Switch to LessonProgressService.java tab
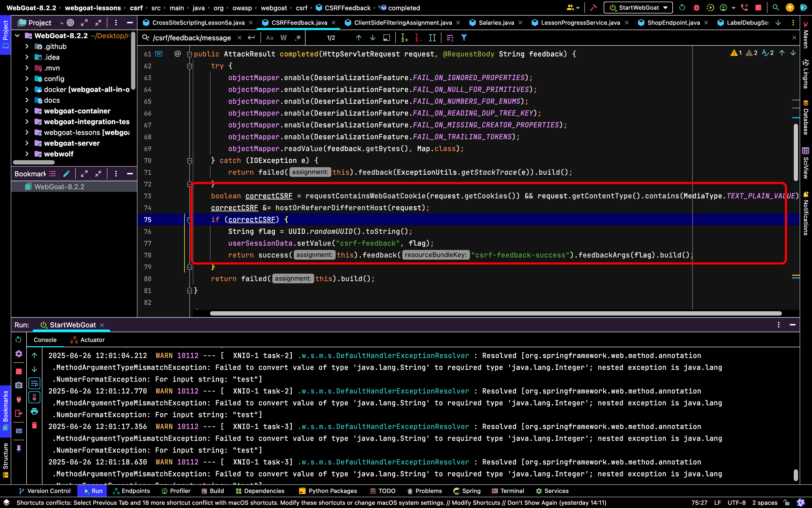The image size is (812, 508). pyautogui.click(x=580, y=23)
